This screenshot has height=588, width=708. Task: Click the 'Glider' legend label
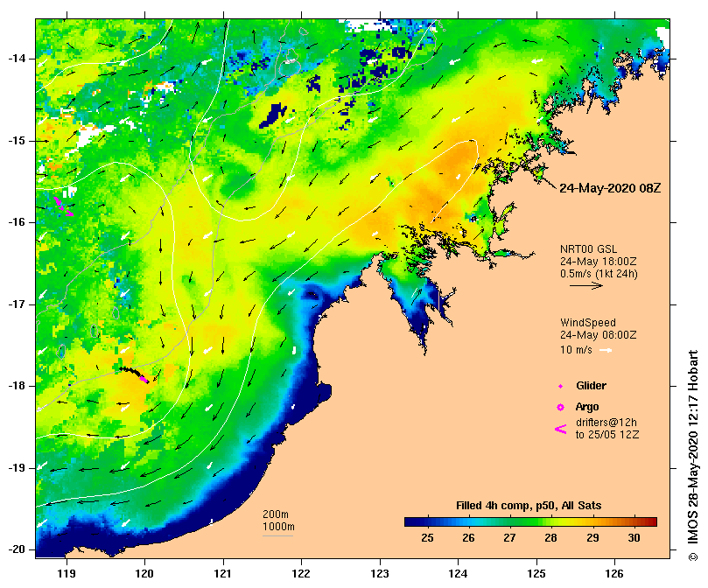pyautogui.click(x=591, y=386)
